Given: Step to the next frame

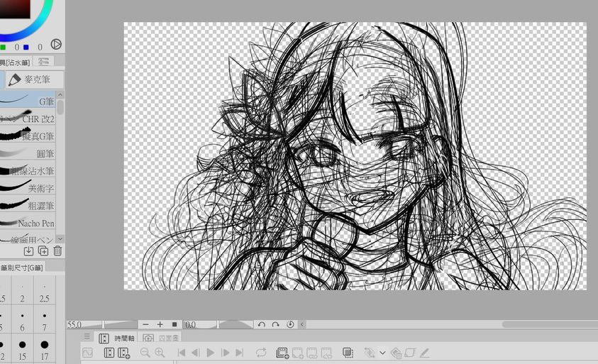Looking at the screenshot, I should click(x=225, y=353).
